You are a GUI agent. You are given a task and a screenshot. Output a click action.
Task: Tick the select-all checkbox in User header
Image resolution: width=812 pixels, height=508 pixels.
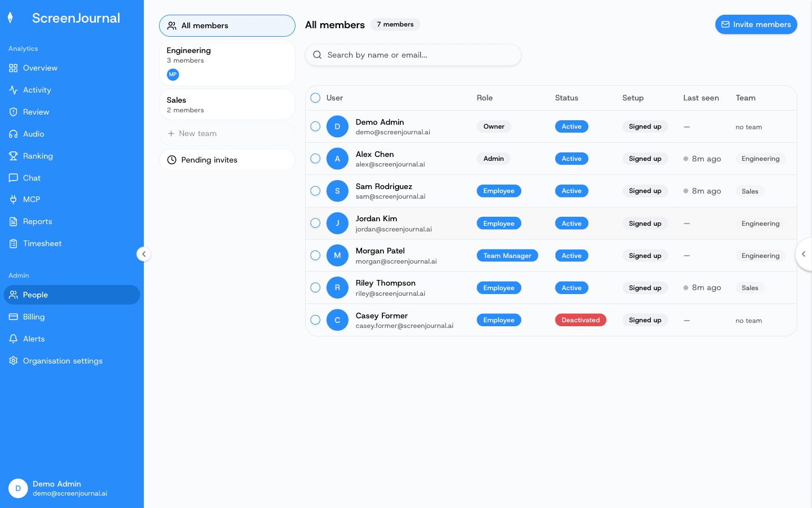(316, 98)
